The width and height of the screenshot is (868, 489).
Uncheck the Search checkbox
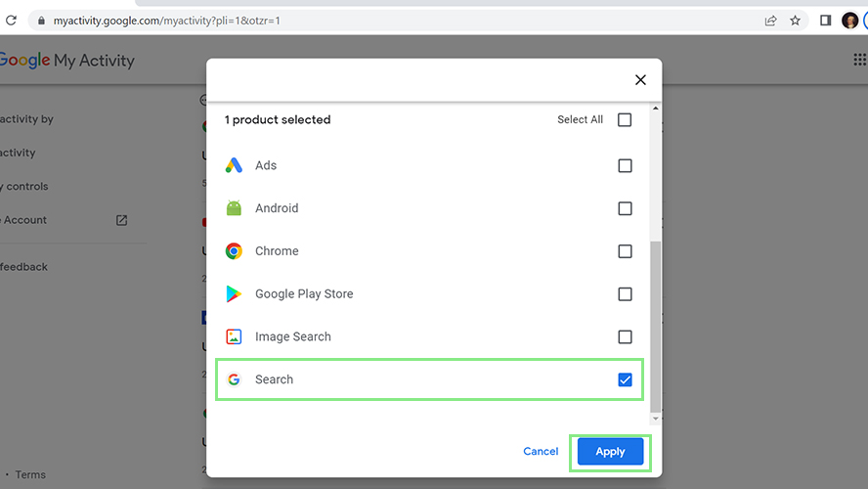pos(625,379)
